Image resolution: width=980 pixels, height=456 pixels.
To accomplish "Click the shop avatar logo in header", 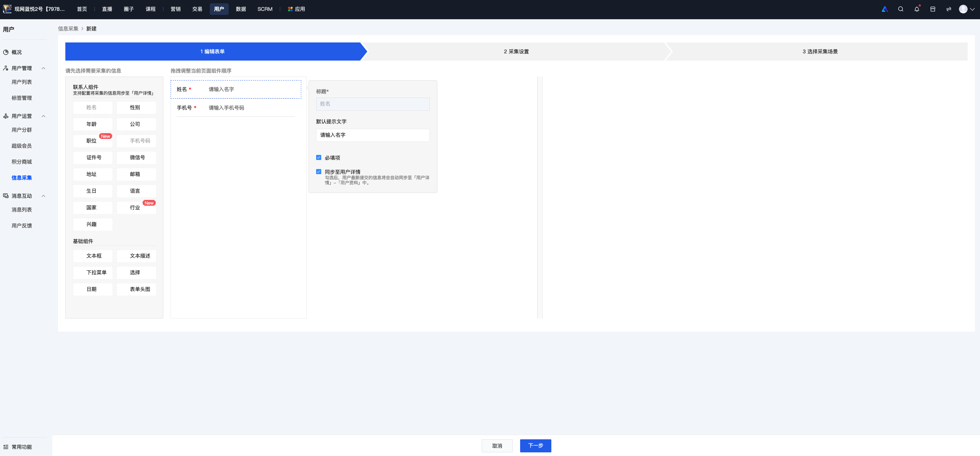I will tap(7, 9).
